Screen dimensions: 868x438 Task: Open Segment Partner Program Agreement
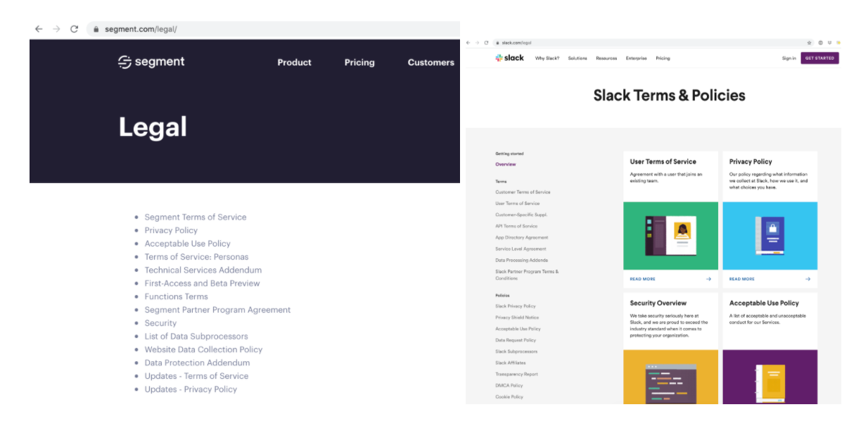(x=217, y=310)
